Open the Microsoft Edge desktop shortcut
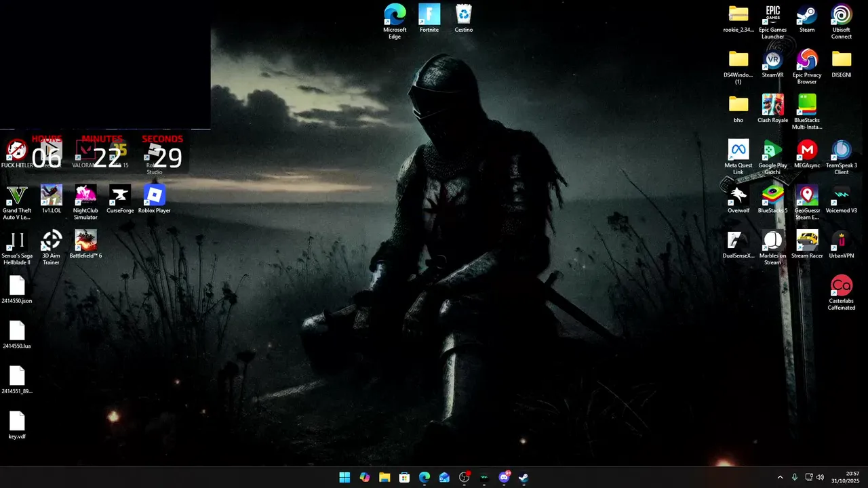This screenshot has height=488, width=868. click(395, 21)
